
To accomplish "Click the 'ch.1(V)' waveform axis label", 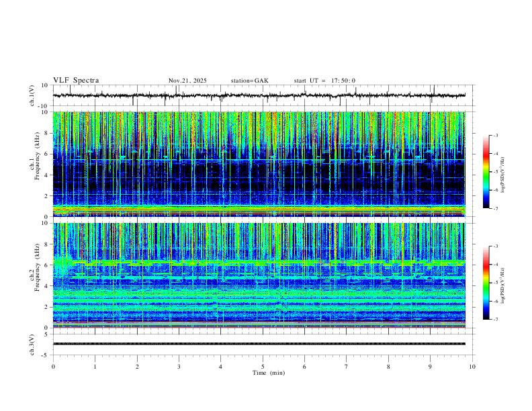I will coord(32,95).
